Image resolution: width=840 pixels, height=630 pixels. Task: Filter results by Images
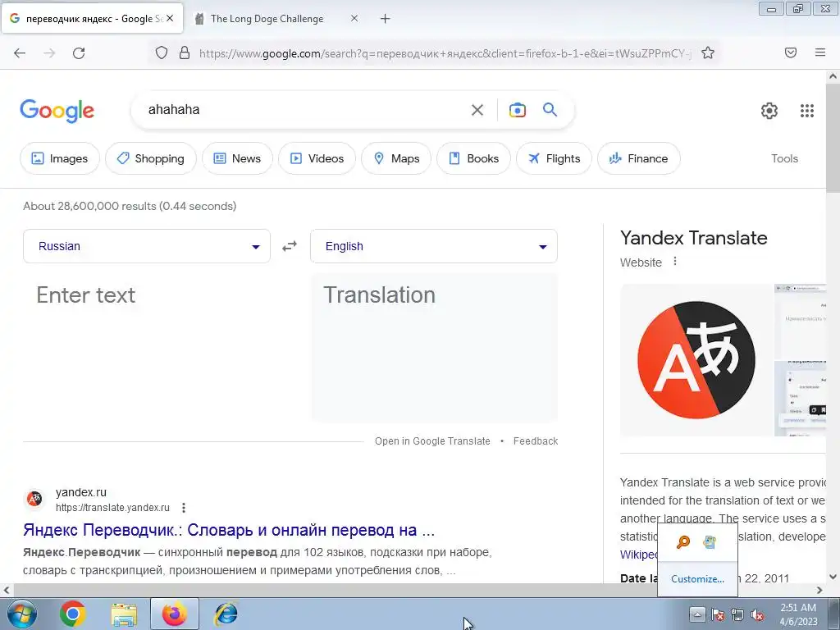(59, 158)
